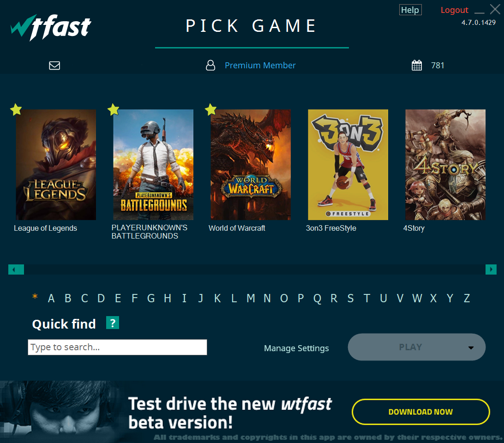Toggle favorite star on League of Legends
The height and width of the screenshot is (443, 504).
click(16, 109)
